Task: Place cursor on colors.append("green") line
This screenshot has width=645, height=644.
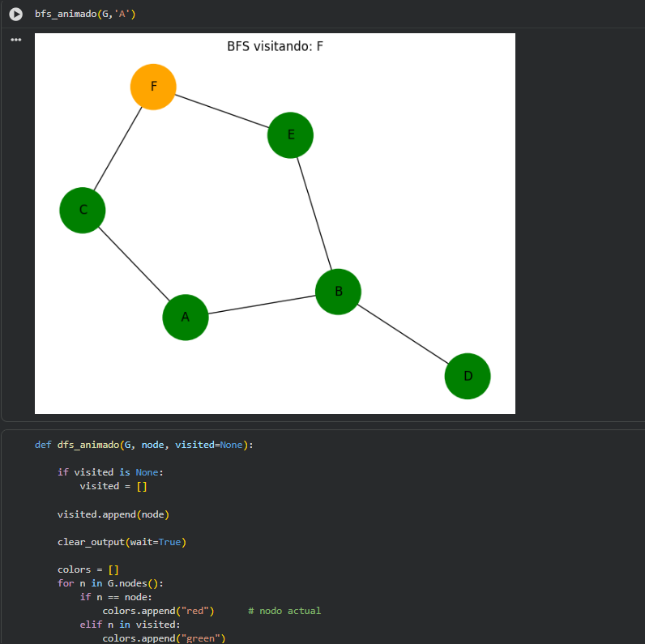Action: 163,638
